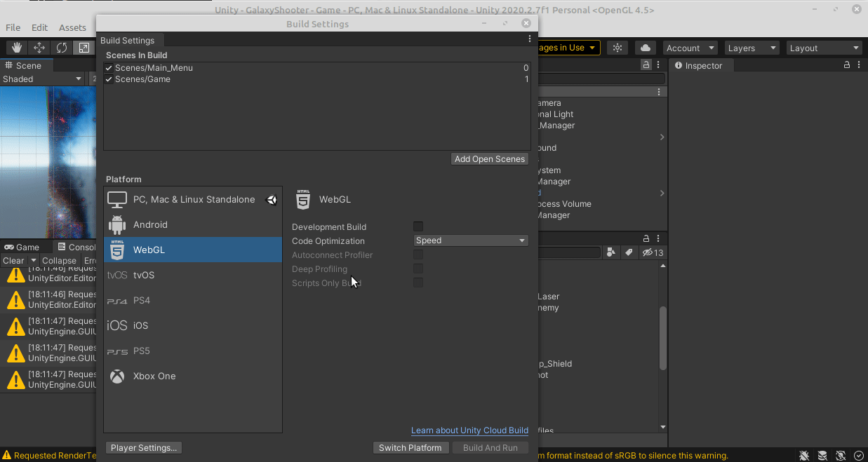Open the File menu
Image resolution: width=868 pixels, height=462 pixels.
click(x=13, y=27)
